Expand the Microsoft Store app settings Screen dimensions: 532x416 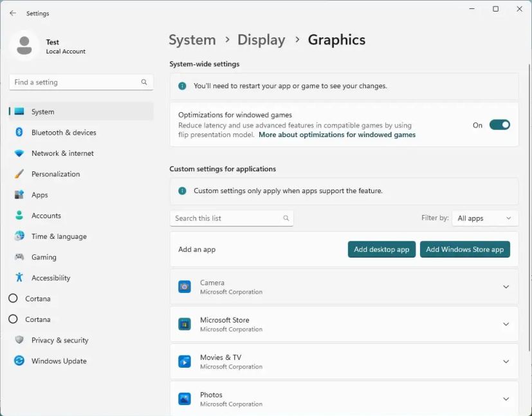[x=506, y=324]
